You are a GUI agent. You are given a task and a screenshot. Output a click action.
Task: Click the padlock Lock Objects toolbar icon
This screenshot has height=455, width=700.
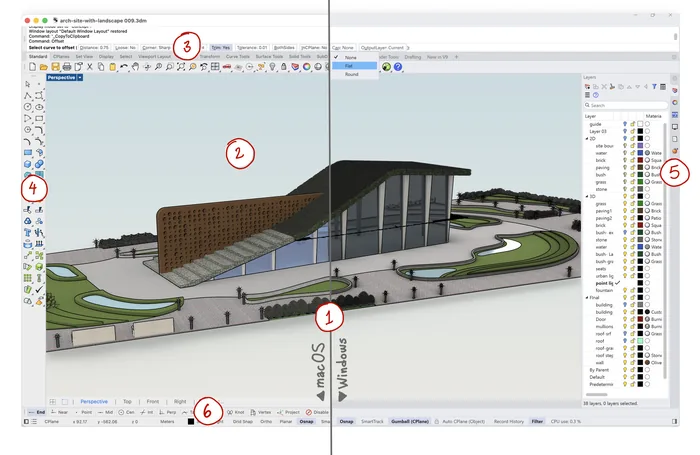[x=283, y=67]
